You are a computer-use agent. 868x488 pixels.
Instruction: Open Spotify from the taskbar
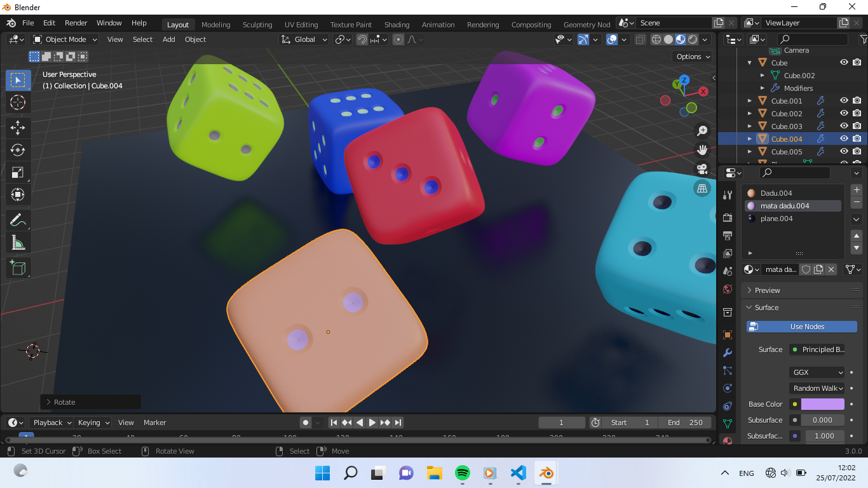point(463,473)
